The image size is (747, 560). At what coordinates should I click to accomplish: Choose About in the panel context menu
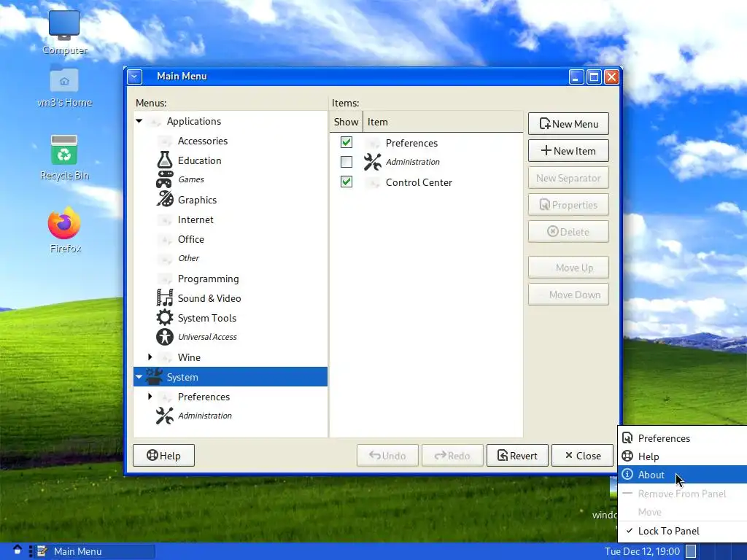[683, 474]
